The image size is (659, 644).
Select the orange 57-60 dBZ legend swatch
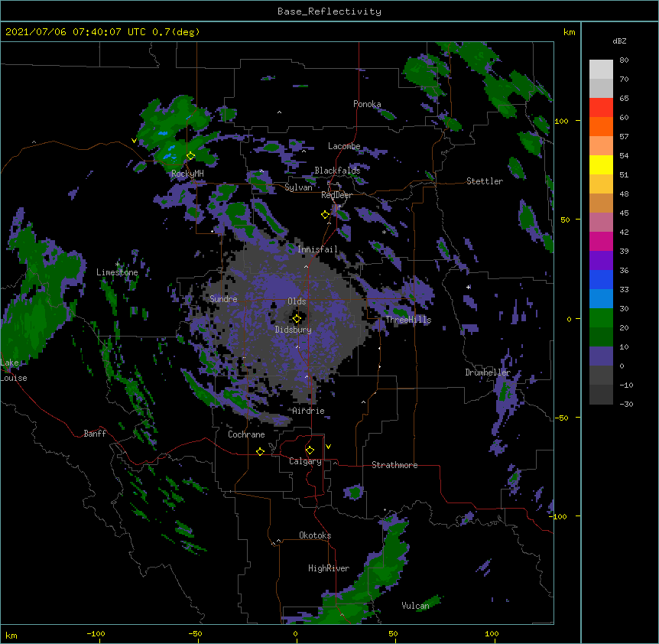pyautogui.click(x=601, y=126)
